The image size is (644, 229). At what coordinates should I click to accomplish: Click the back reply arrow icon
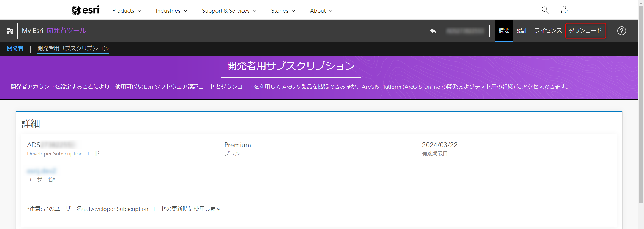click(x=433, y=31)
